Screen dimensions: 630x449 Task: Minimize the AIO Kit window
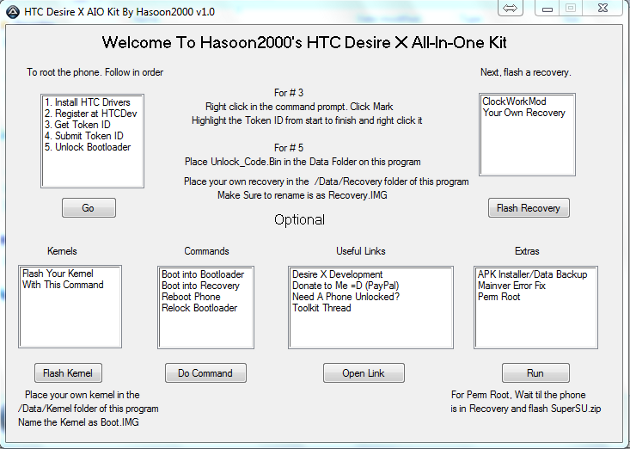(x=547, y=8)
